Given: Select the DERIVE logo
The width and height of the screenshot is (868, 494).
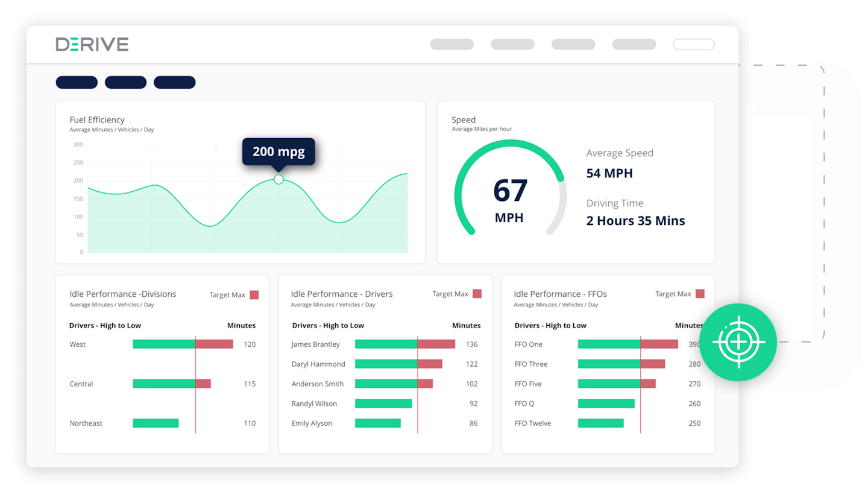Looking at the screenshot, I should click(92, 44).
